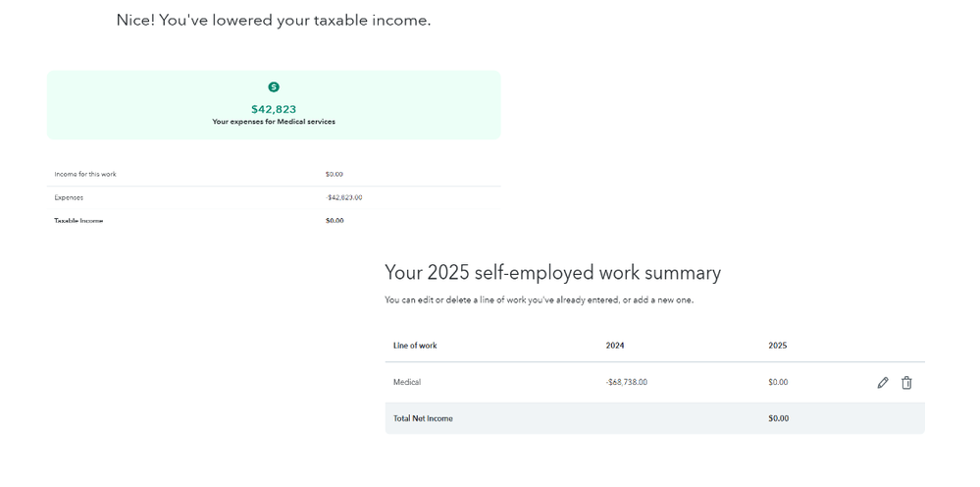Click the Total Net Income label
Image resolution: width=980 pixels, height=487 pixels.
(423, 418)
